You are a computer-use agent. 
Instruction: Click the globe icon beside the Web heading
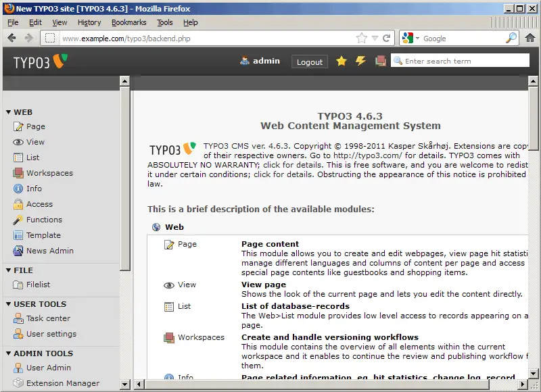[156, 227]
